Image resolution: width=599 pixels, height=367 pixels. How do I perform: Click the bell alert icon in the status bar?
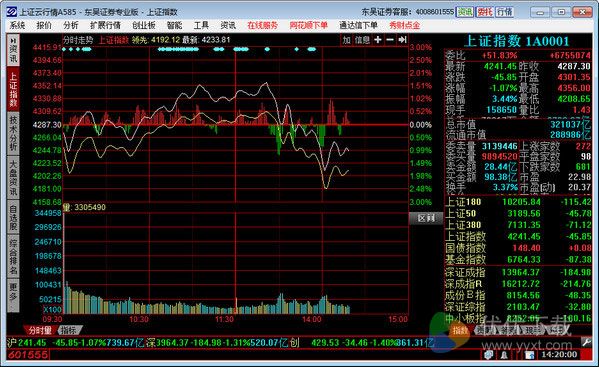504,356
